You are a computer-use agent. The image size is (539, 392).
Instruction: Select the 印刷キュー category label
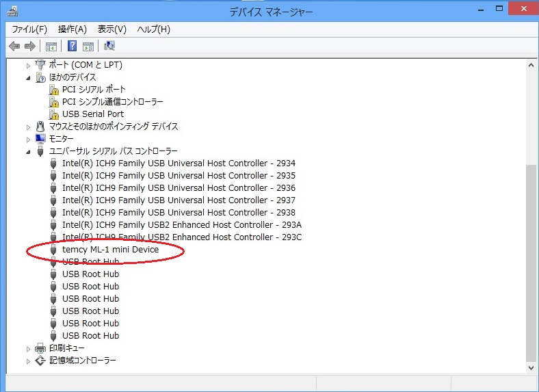66,348
